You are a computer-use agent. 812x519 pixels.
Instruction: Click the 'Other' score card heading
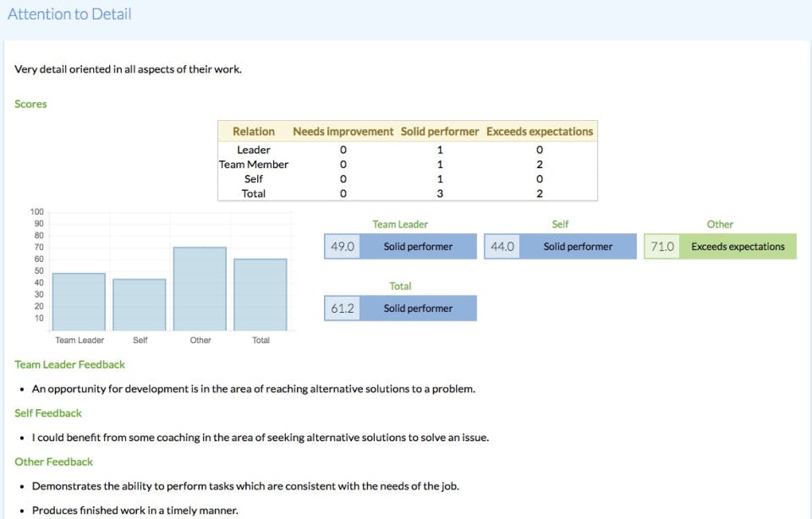click(x=721, y=224)
